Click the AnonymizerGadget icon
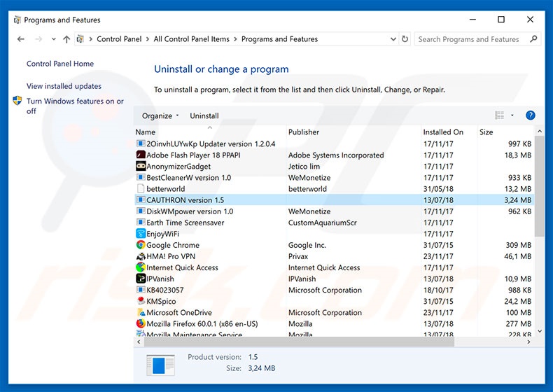 pos(141,166)
